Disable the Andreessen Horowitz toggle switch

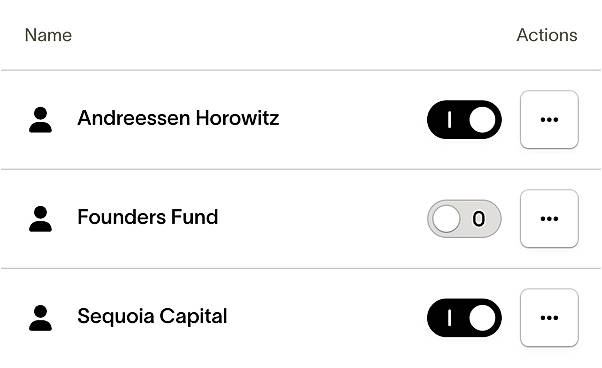click(x=464, y=119)
